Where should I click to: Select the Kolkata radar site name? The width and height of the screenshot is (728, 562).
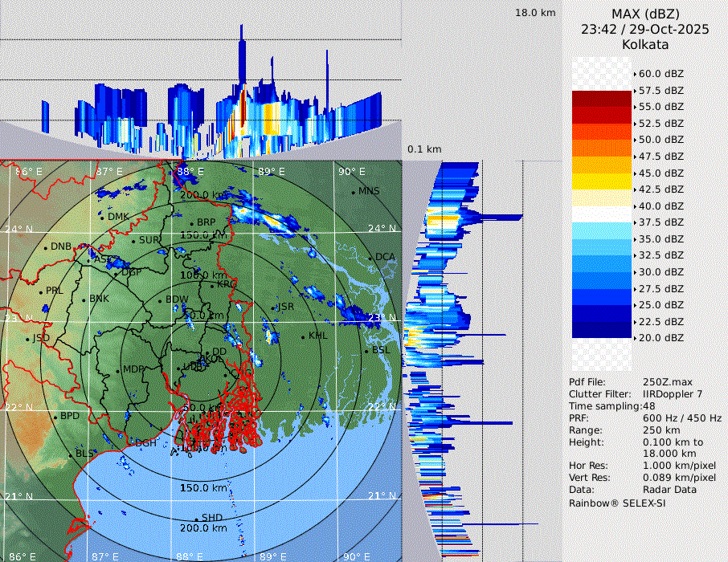[x=645, y=44]
